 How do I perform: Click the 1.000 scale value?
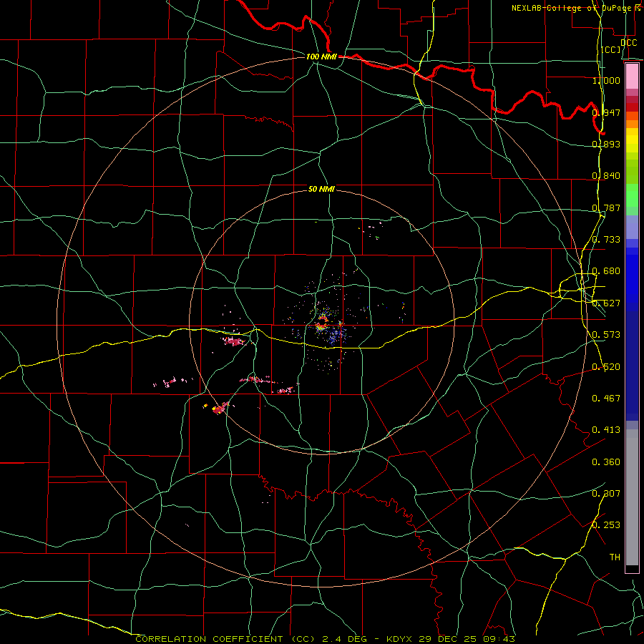pos(606,80)
